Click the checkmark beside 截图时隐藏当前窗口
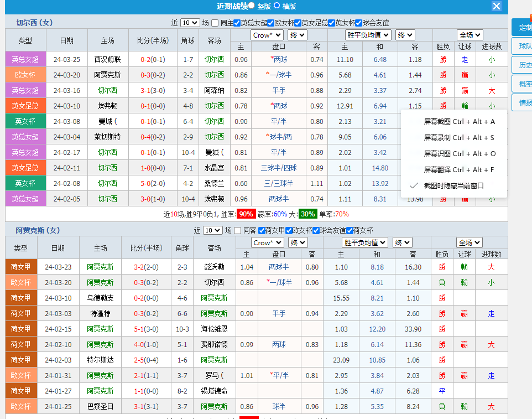The image size is (532, 419). pyautogui.click(x=413, y=186)
